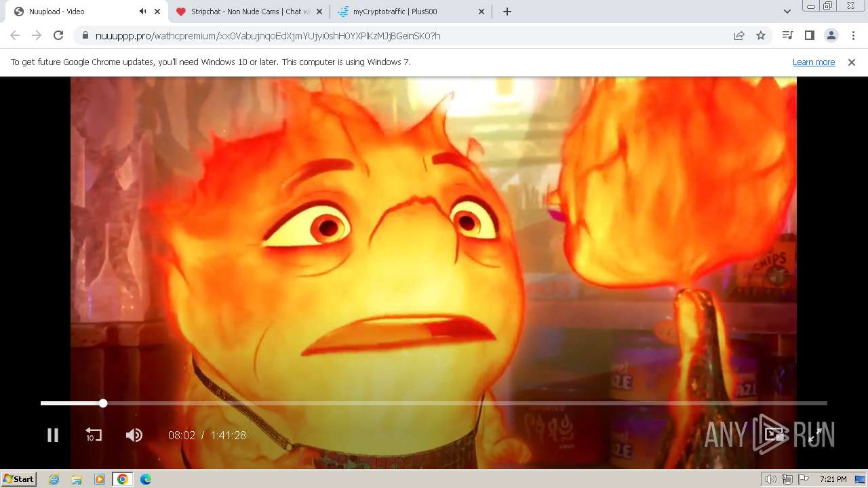Restore down the Chrome window
The width and height of the screenshot is (868, 488).
coord(828,6)
